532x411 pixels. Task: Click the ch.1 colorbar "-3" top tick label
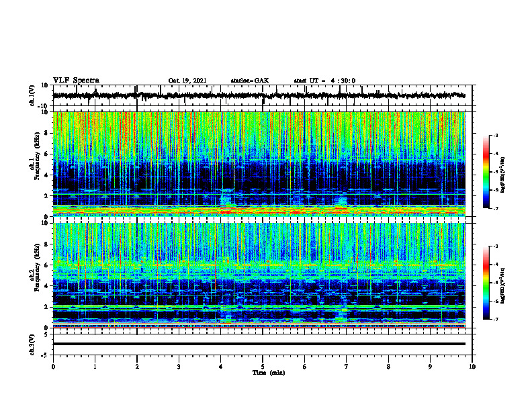tap(496, 135)
